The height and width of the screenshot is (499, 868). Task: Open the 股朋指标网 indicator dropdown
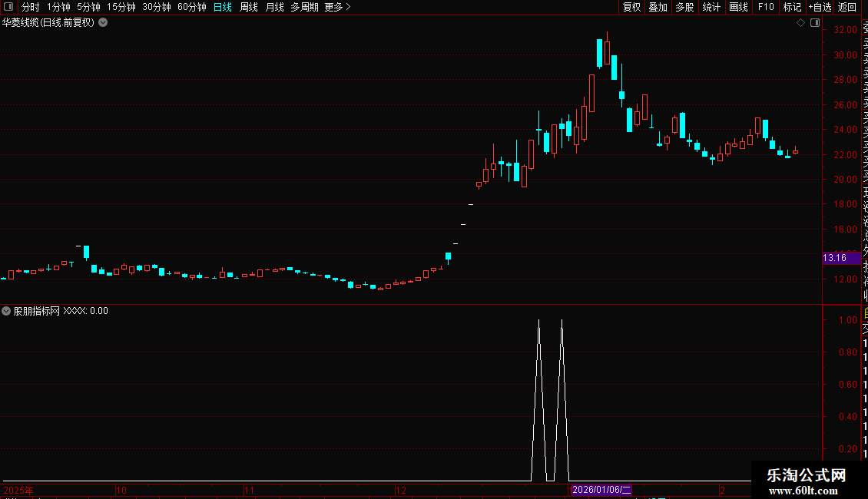pos(6,311)
